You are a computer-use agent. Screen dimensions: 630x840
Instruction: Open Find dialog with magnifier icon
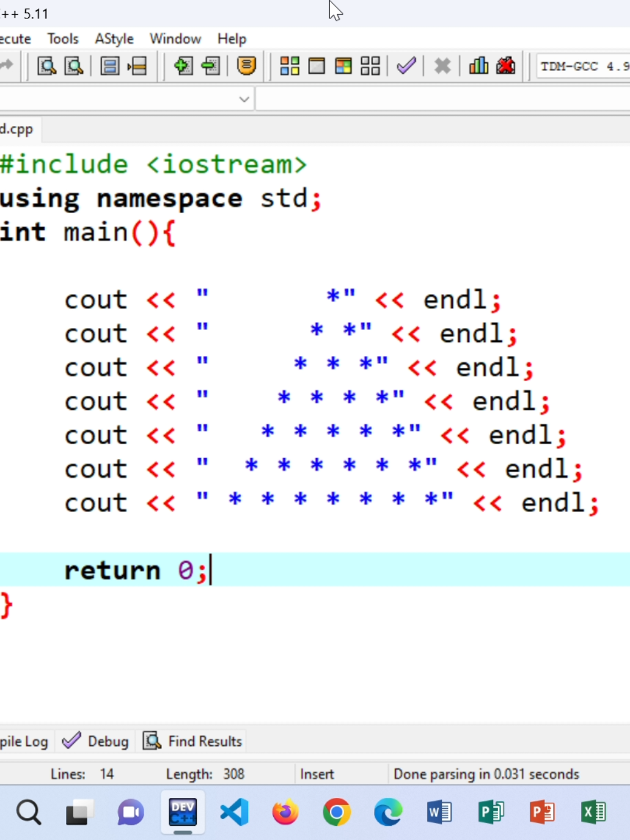(46, 66)
